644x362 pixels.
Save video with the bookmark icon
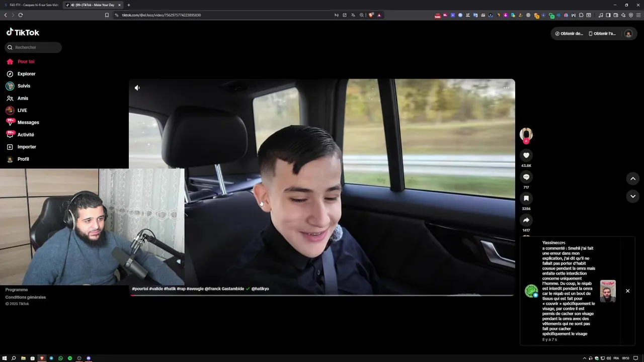[x=526, y=199]
